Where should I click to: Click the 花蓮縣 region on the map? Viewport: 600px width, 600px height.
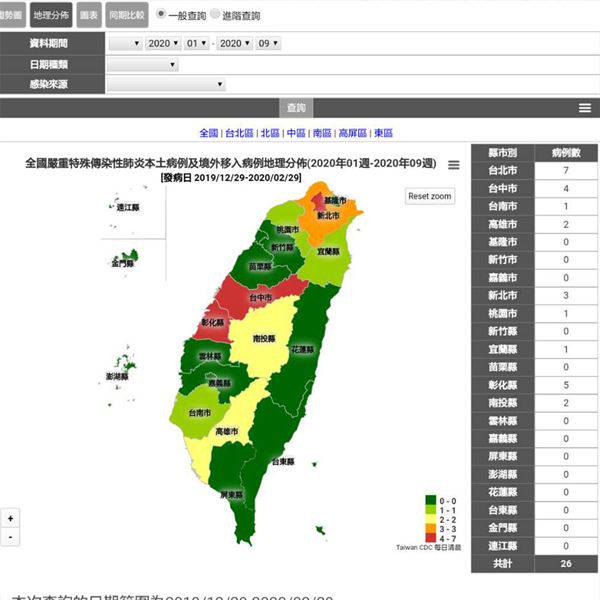tap(304, 350)
